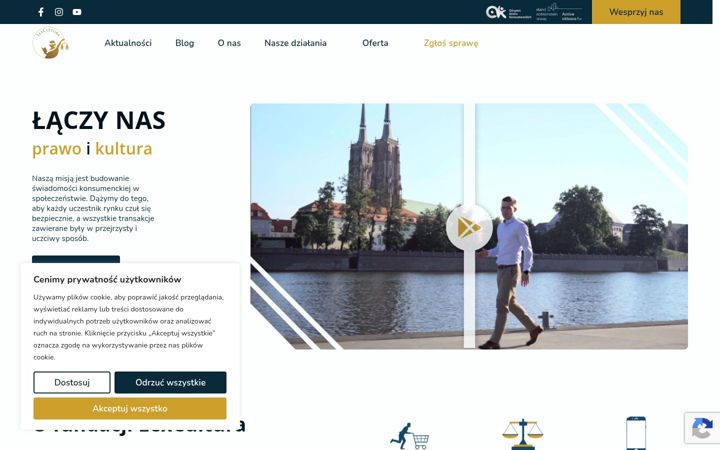Viewport: 720px width, 450px height.
Task: Click the OK consumer group logo
Action: click(x=508, y=12)
